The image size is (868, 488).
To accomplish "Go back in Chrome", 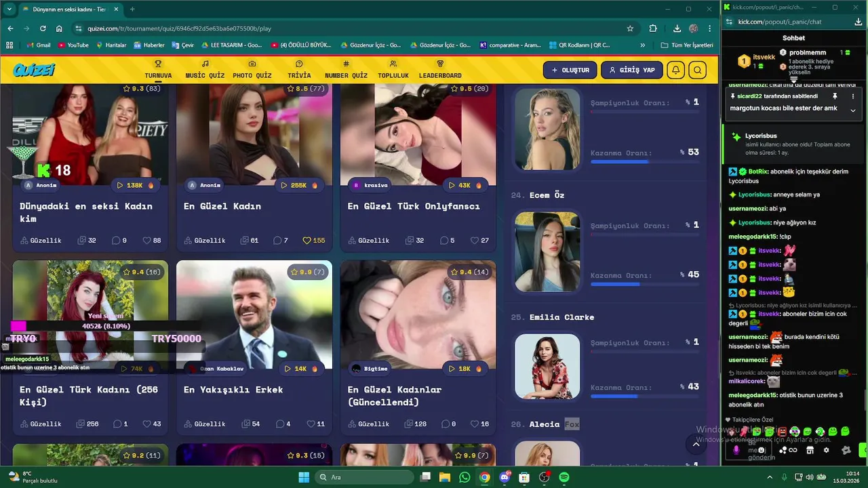I will (10, 28).
